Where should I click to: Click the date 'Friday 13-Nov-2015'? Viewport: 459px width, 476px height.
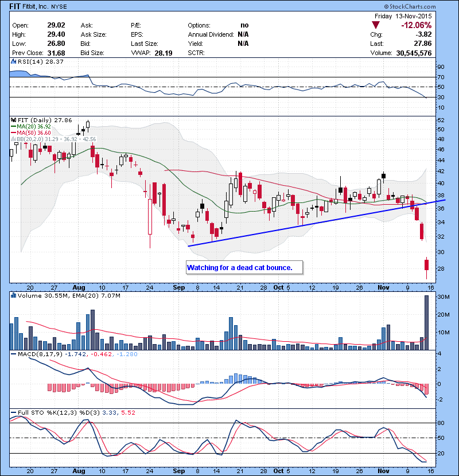403,16
